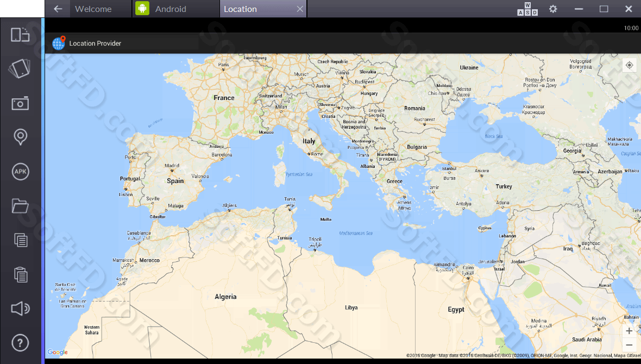The image size is (641, 364).
Task: Click the Azerbaijan label on the map
Action: [610, 171]
